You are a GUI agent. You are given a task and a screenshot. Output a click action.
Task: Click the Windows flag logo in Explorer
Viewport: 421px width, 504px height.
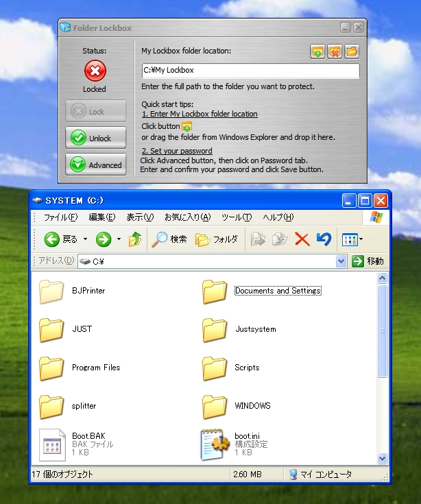point(376,217)
